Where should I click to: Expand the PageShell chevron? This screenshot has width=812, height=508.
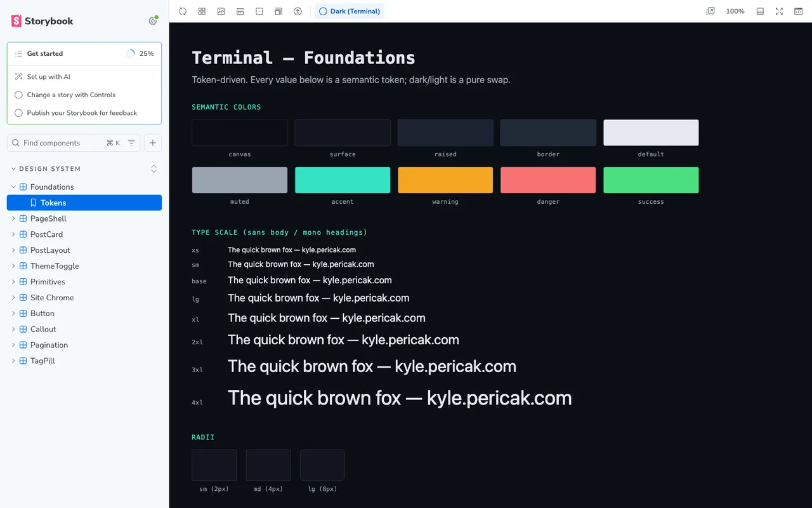[x=13, y=218]
